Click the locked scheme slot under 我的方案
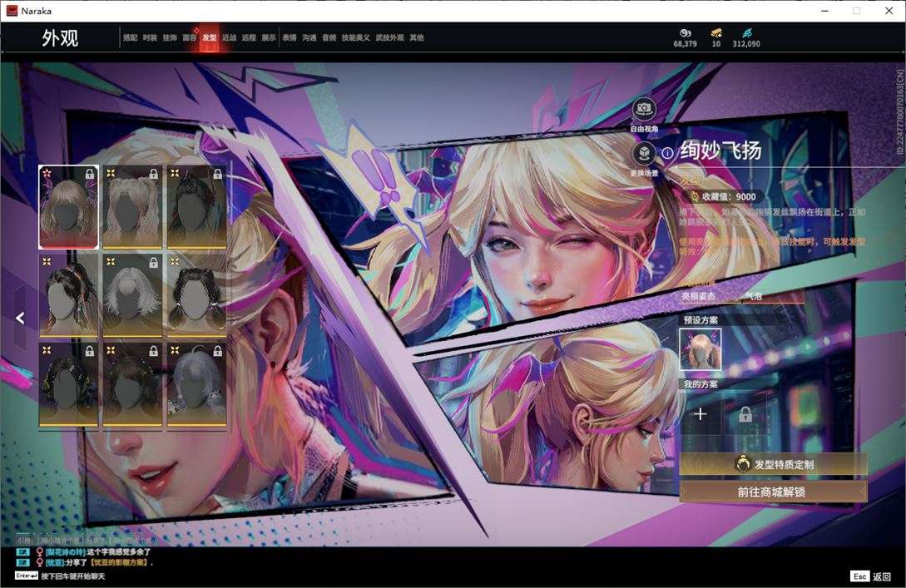906x588 pixels. coord(745,413)
